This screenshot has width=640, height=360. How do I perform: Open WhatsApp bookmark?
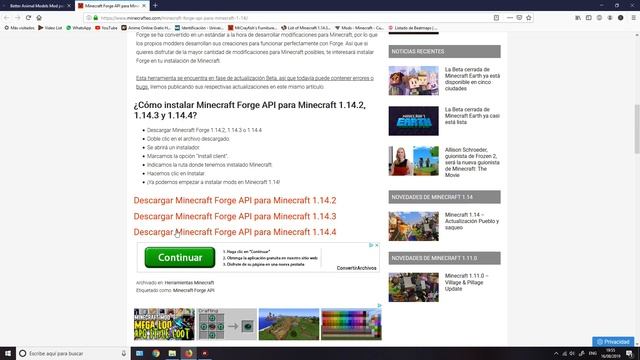78,28
